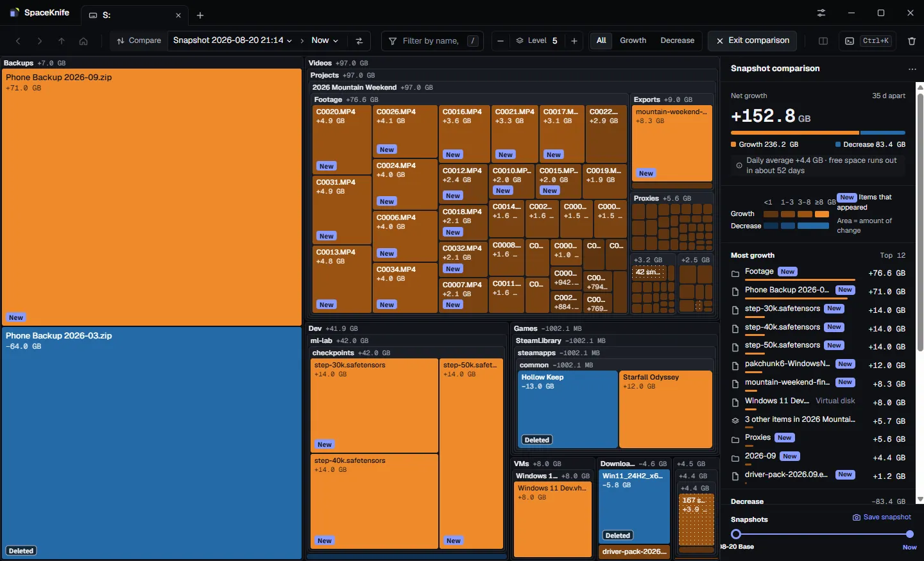The width and height of the screenshot is (924, 561).
Task: Select the Hollow Keep deleted block
Action: point(568,409)
